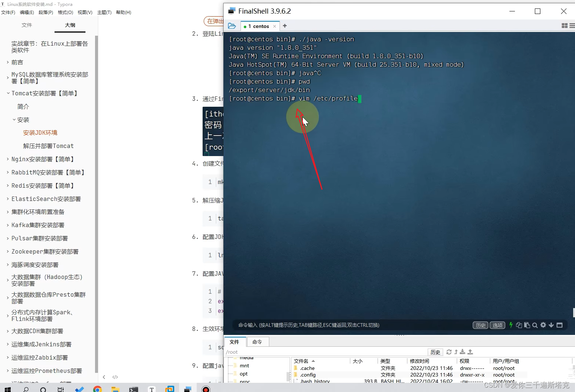
Task: Expand Kafka集群安装部署 outline item
Action: tap(8, 225)
